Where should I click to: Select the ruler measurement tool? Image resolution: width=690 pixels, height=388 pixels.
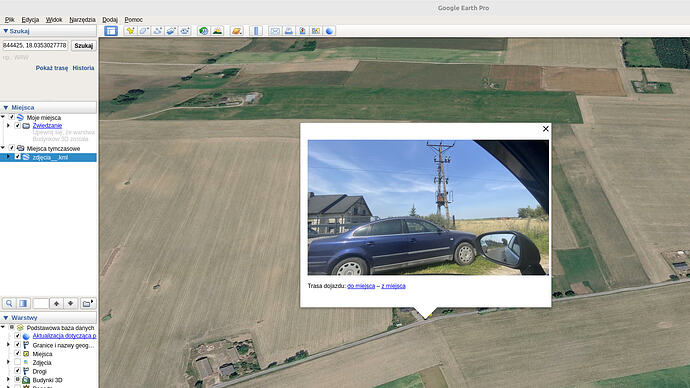point(256,31)
